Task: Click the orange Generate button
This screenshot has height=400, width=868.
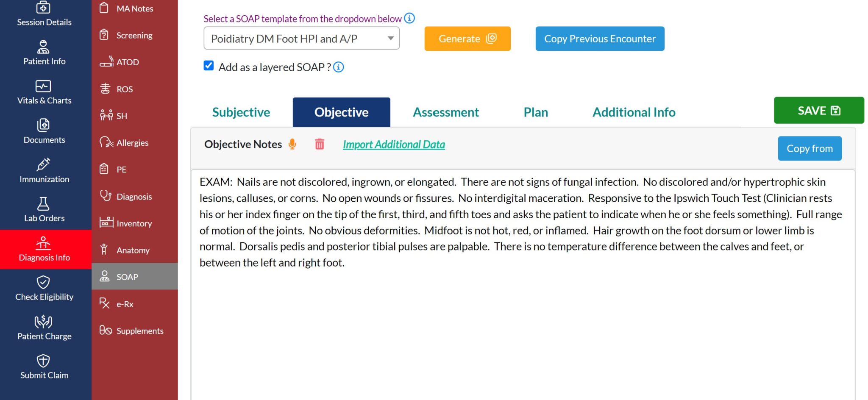Action: click(467, 39)
